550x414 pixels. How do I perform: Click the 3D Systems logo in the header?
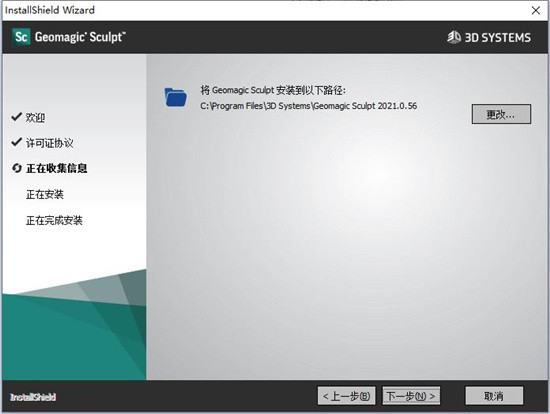point(489,37)
